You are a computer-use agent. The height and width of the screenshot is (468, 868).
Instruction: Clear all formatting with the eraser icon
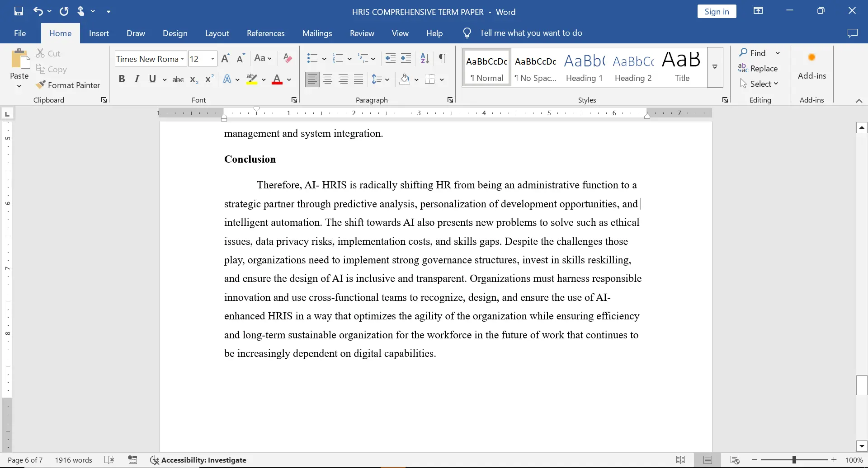pyautogui.click(x=288, y=58)
